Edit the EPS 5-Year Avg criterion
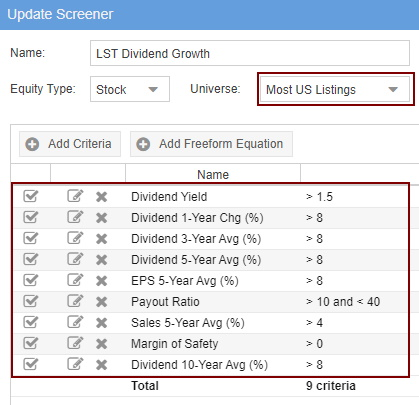This screenshot has width=419, height=405. click(x=75, y=280)
